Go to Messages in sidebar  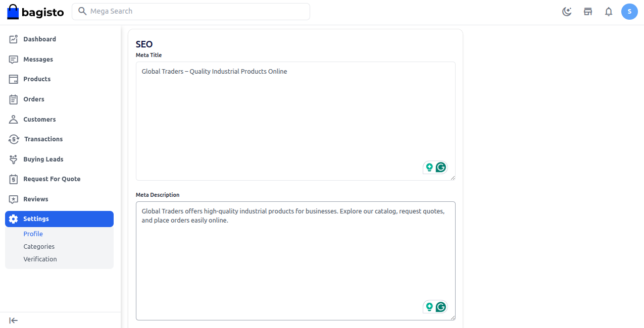coord(38,60)
